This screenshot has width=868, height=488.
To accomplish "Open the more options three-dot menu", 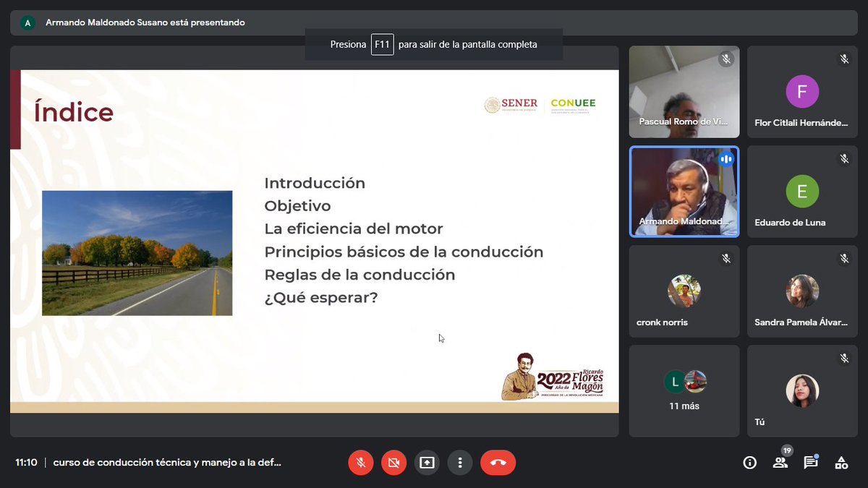I will (460, 463).
